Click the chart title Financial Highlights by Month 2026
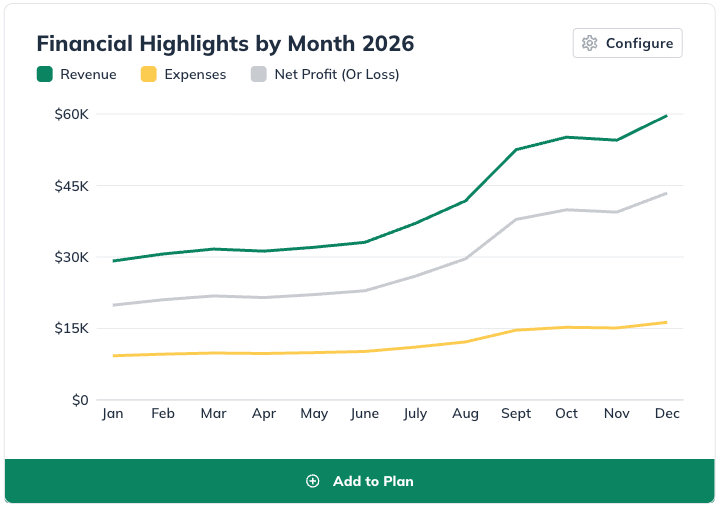720x509 pixels. point(225,44)
